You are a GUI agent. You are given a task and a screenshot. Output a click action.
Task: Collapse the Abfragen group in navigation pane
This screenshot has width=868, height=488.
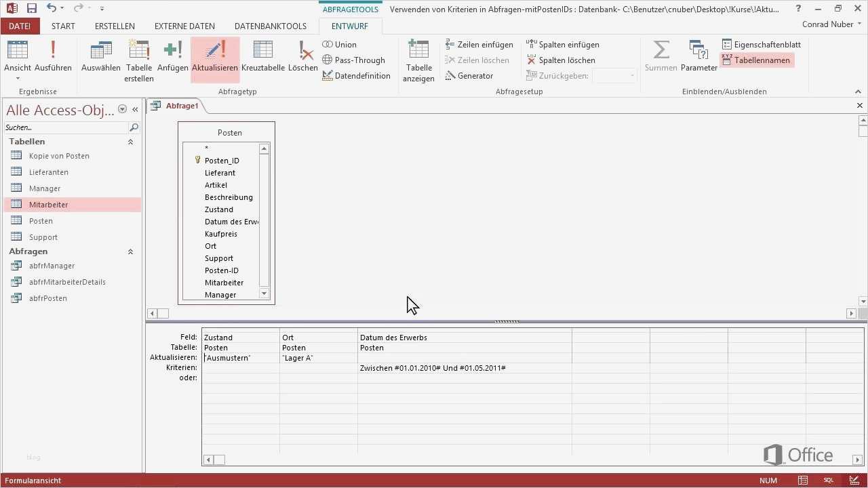pyautogui.click(x=130, y=251)
